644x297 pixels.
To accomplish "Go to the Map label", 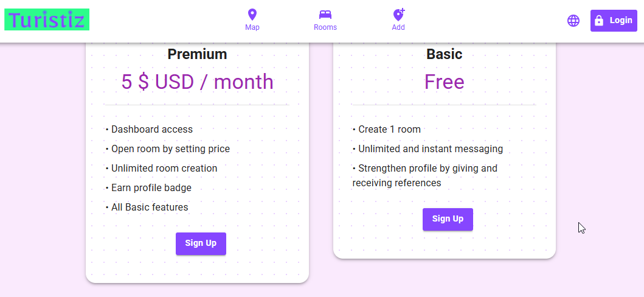I will [x=252, y=27].
